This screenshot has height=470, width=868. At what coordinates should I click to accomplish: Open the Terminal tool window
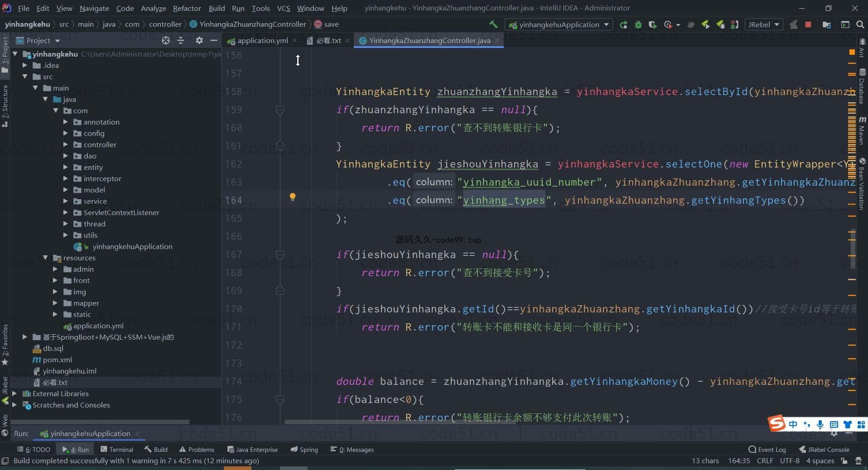[117, 450]
